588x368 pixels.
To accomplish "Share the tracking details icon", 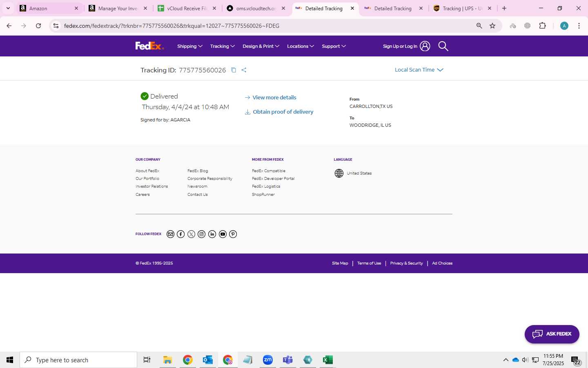I will click(244, 70).
